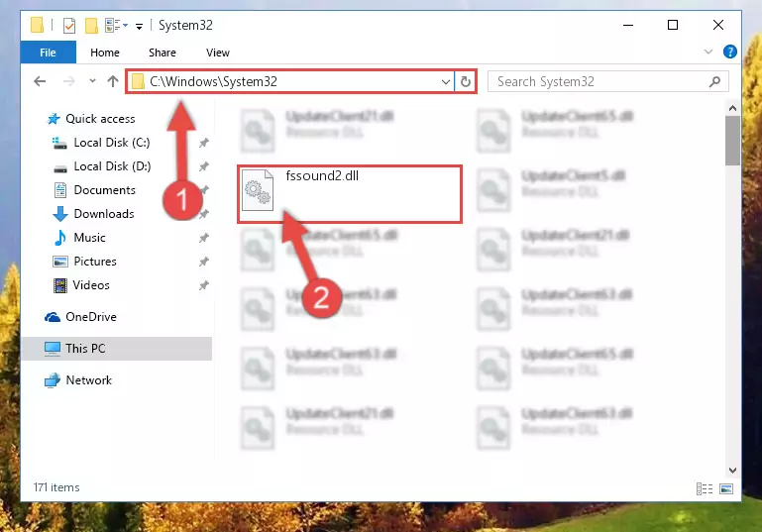Select Network in the navigation pane
The height and width of the screenshot is (532, 762).
[89, 380]
